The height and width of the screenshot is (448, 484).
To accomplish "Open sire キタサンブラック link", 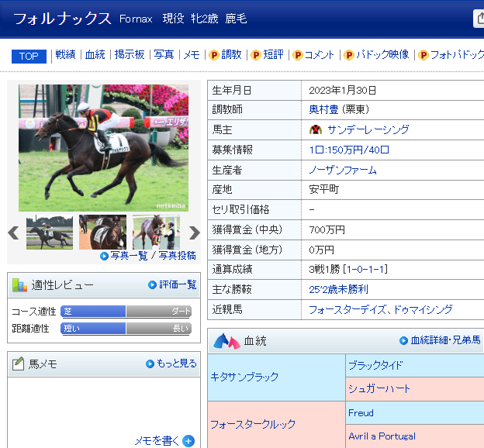I will [244, 377].
